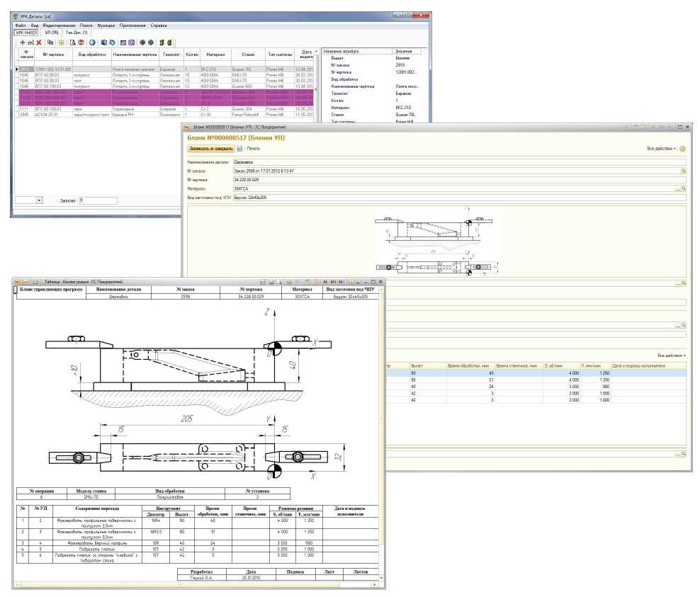Click the Печать button

[253, 149]
